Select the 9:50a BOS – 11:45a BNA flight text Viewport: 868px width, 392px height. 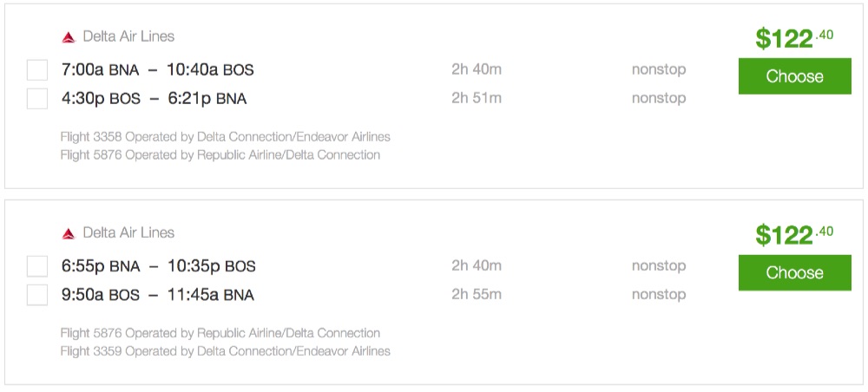point(157,294)
